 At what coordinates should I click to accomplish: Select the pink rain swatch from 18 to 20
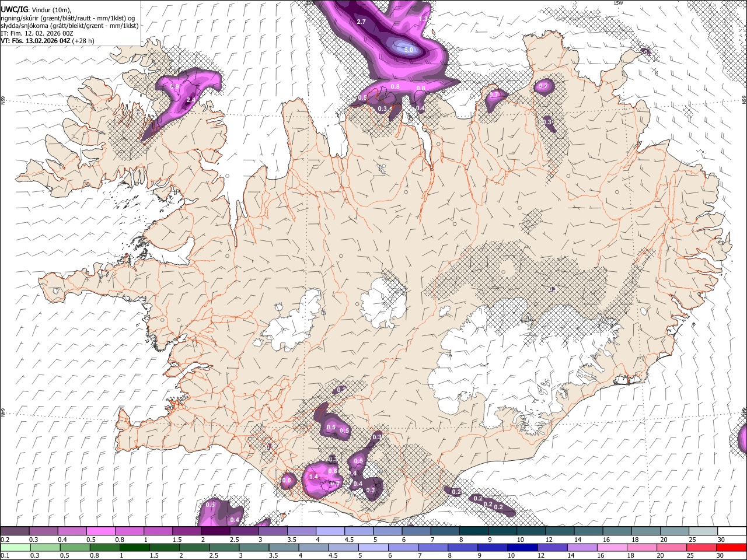[641, 547]
